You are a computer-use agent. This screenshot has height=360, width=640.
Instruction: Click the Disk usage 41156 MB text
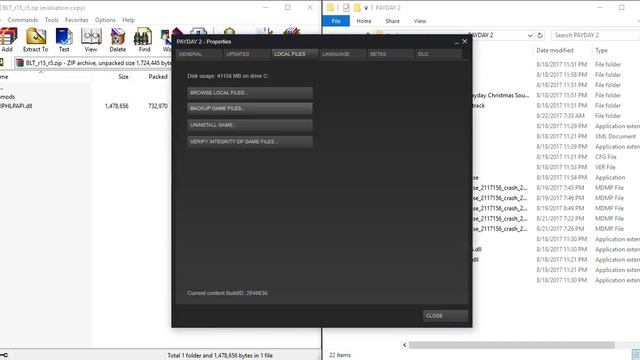(x=228, y=76)
